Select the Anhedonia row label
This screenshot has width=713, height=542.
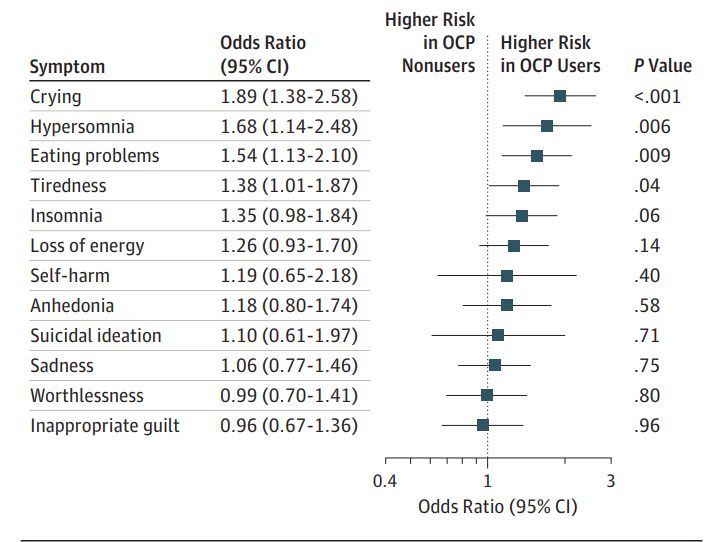click(72, 305)
